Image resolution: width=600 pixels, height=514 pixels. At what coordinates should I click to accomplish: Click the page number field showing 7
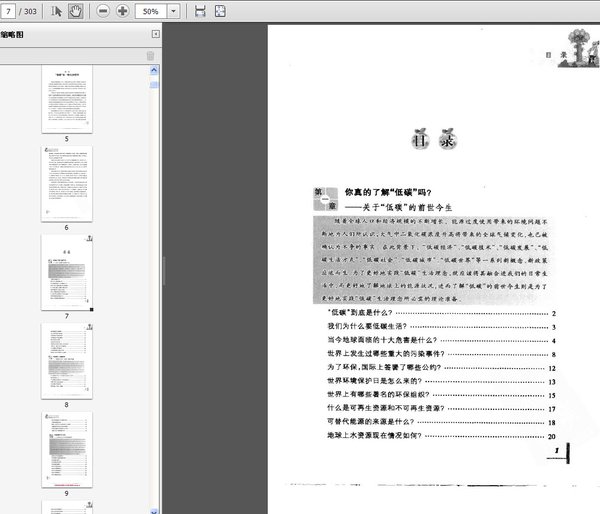tap(8, 11)
